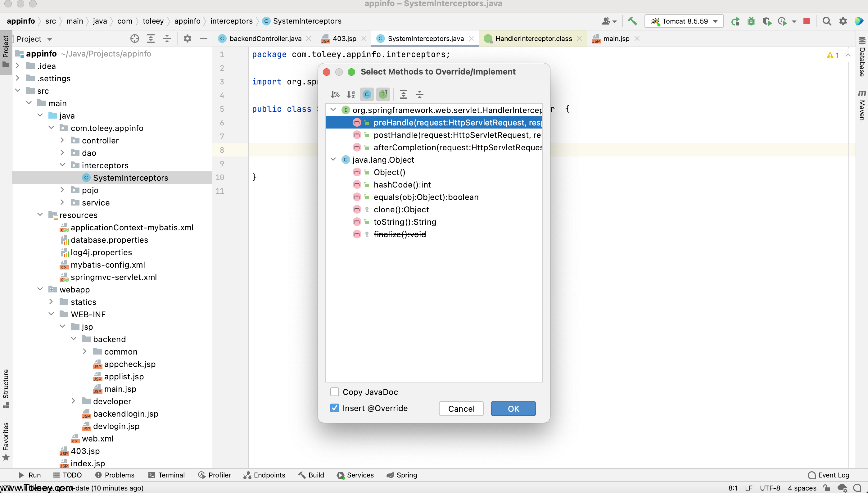Open Project panel settings gear
This screenshot has width=868, height=493.
187,38
